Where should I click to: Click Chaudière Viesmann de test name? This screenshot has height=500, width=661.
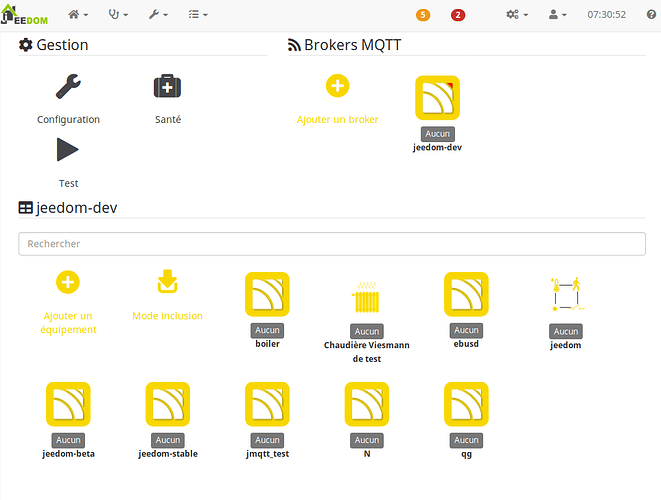tap(367, 352)
